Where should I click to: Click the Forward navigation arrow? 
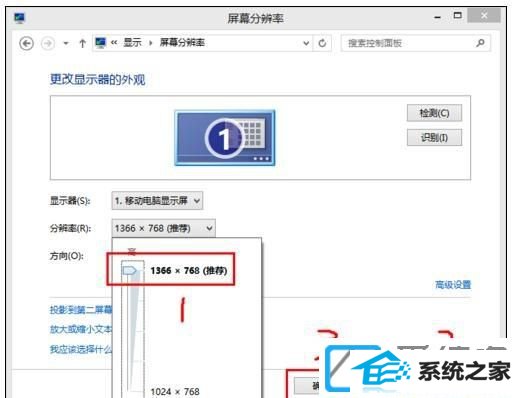pos(48,43)
